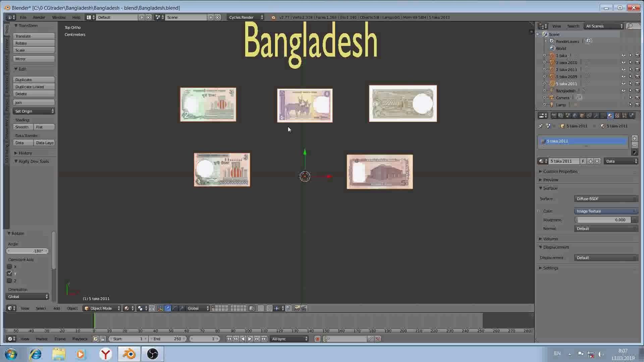Uncheck the Y constraint axis checkbox

(9, 274)
